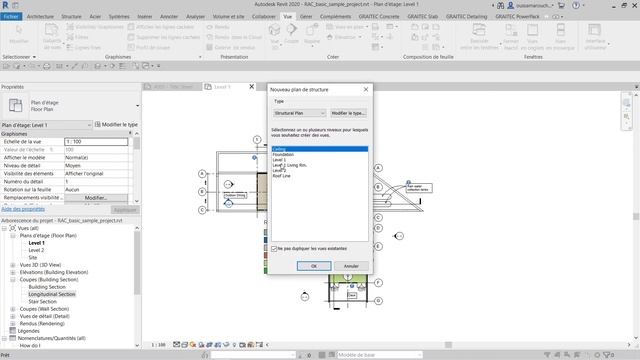
Task: Click the Vues en onglets icon
Action: coord(532,30)
